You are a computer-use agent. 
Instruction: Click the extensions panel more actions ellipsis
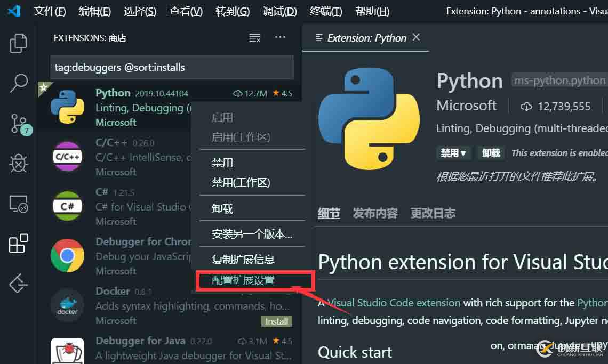click(280, 37)
